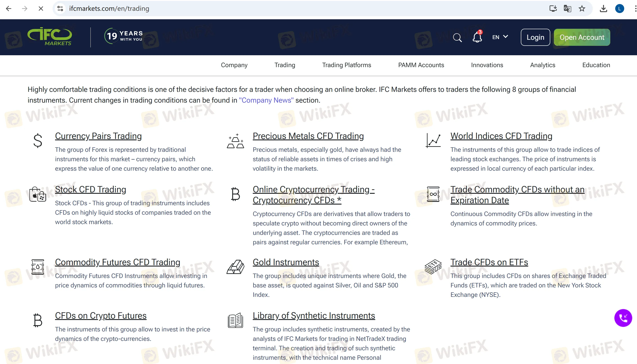Open Trade CFDs on ETFs link
Screen dimensions: 637x364
coord(489,262)
